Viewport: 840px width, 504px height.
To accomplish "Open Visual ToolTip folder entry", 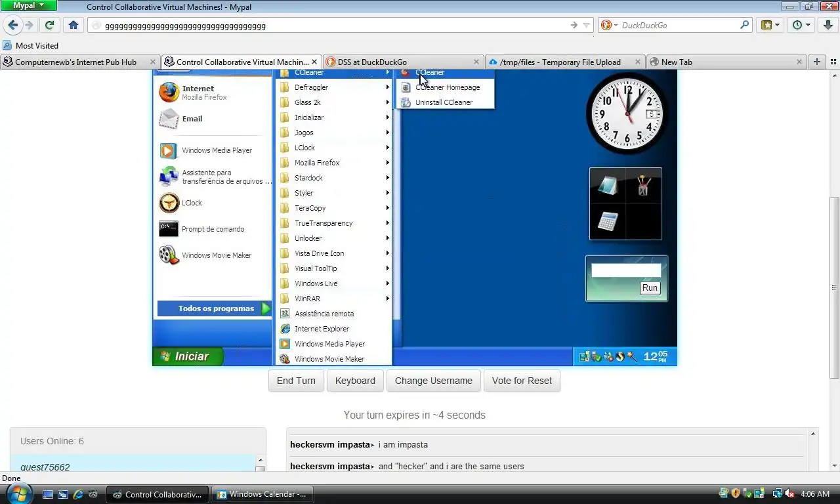I will [x=333, y=268].
